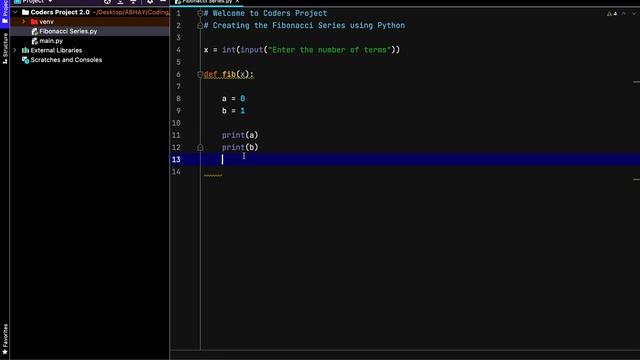Click line number 13 in the gutter

[176, 160]
